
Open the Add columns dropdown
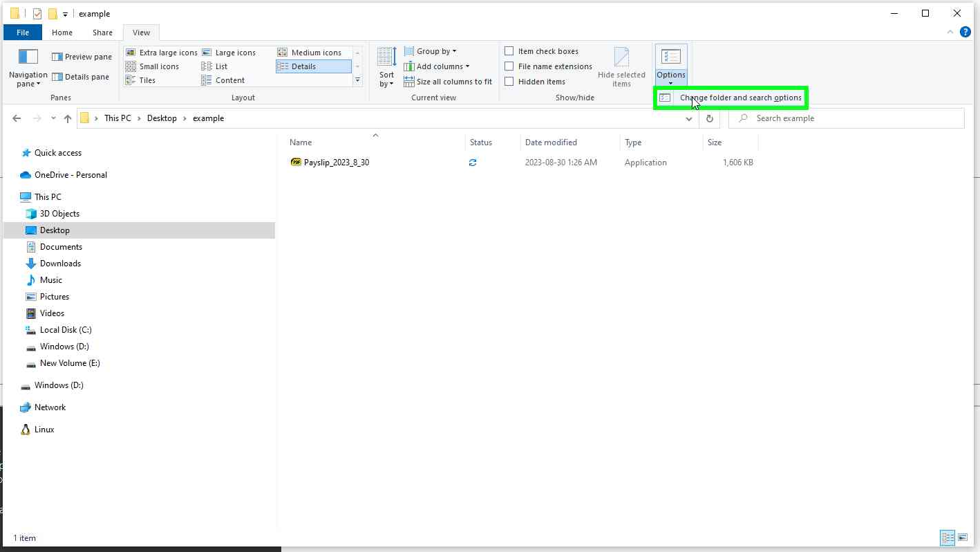[x=436, y=66]
